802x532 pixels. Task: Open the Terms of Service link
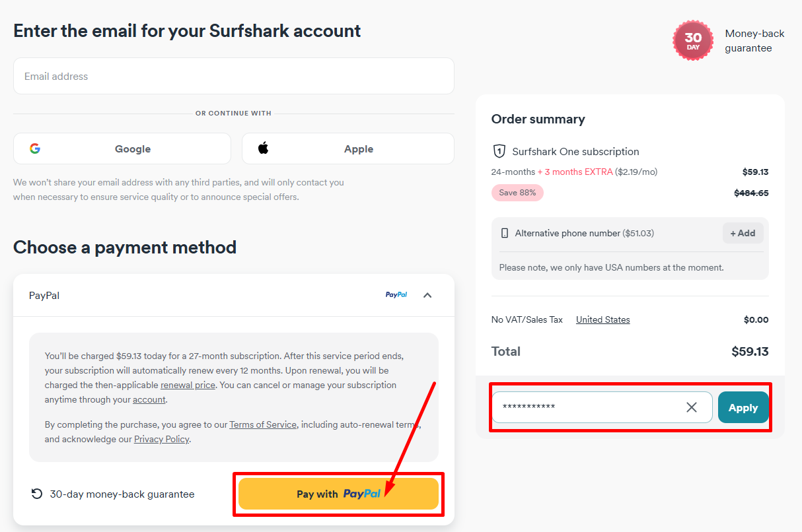(x=262, y=424)
